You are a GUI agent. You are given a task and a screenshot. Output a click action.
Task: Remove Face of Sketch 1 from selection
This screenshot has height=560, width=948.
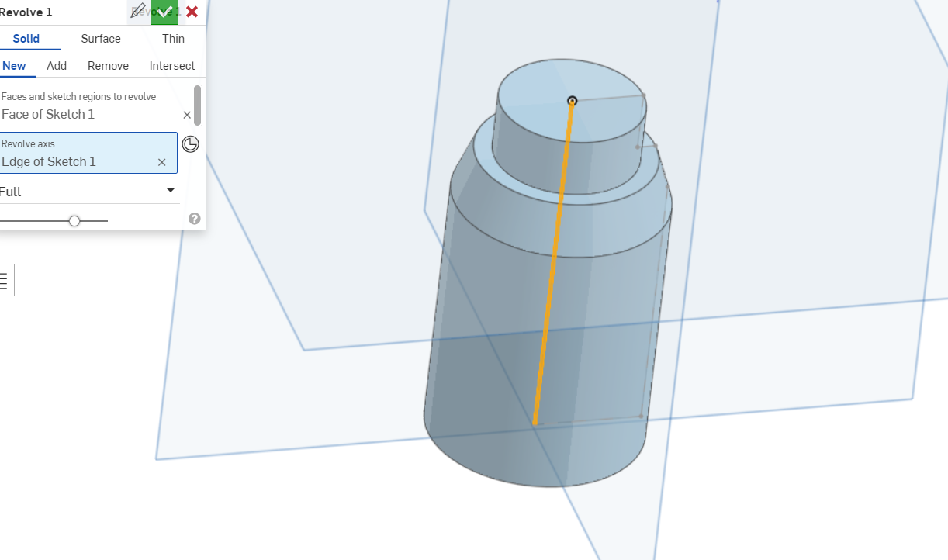pyautogui.click(x=187, y=115)
